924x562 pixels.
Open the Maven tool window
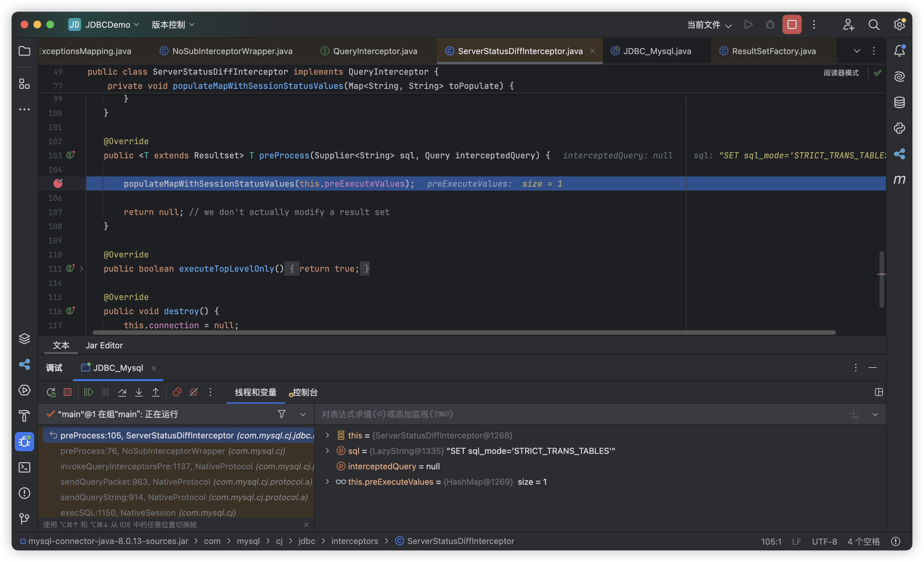pos(899,179)
